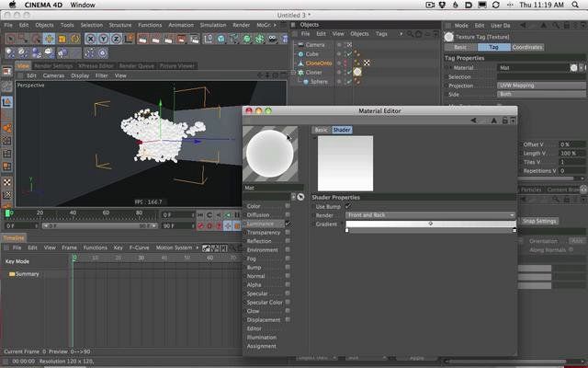Expand the Objects menu overflow arrow after Tags
The width and height of the screenshot is (588, 368).
[401, 34]
